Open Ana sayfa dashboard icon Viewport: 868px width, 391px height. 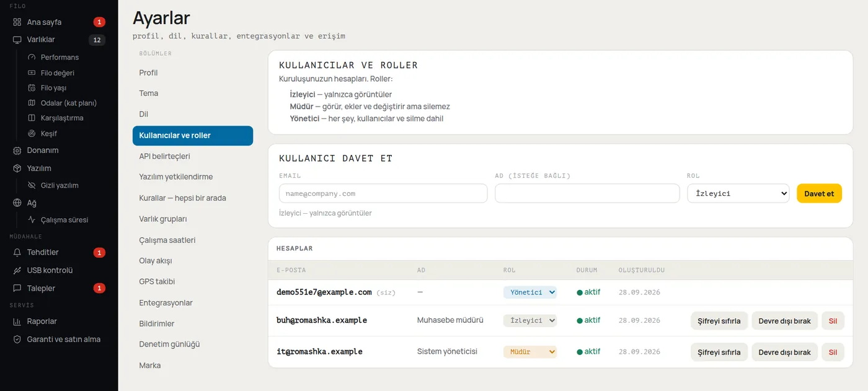pos(17,22)
